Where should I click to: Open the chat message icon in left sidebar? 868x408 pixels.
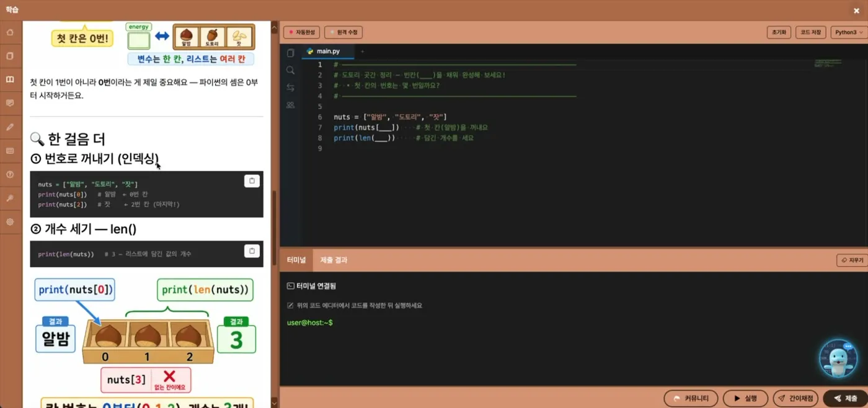coord(10,103)
